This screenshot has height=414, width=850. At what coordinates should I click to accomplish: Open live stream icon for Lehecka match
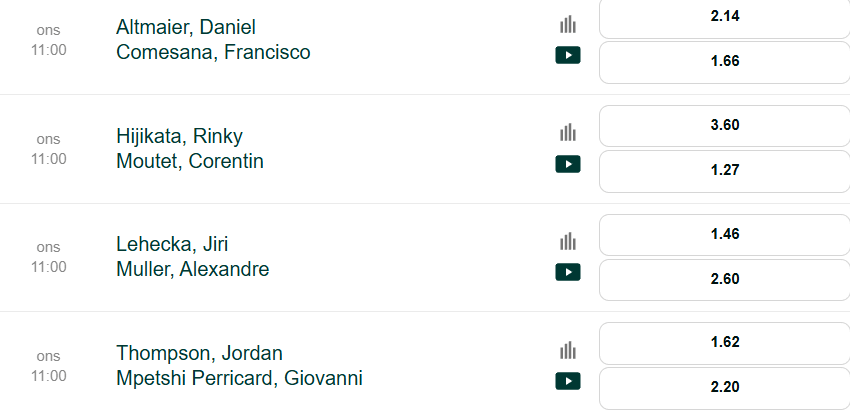[x=568, y=272]
